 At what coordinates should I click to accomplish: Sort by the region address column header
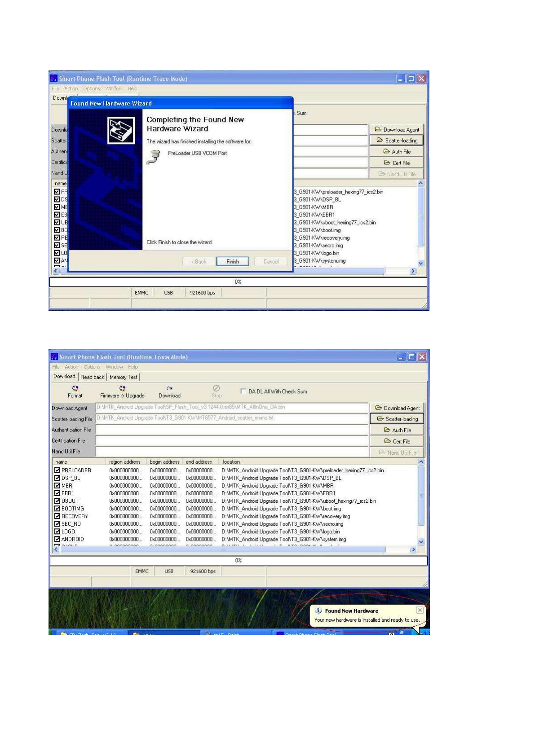pyautogui.click(x=126, y=462)
